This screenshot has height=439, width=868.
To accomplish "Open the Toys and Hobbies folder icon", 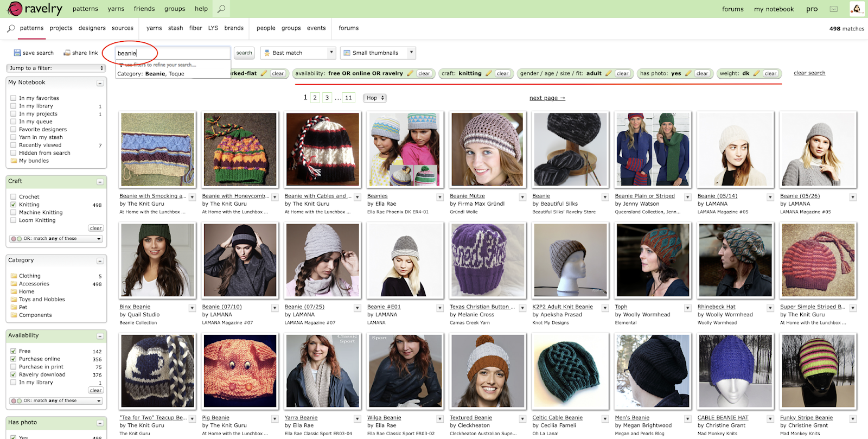I will [14, 300].
